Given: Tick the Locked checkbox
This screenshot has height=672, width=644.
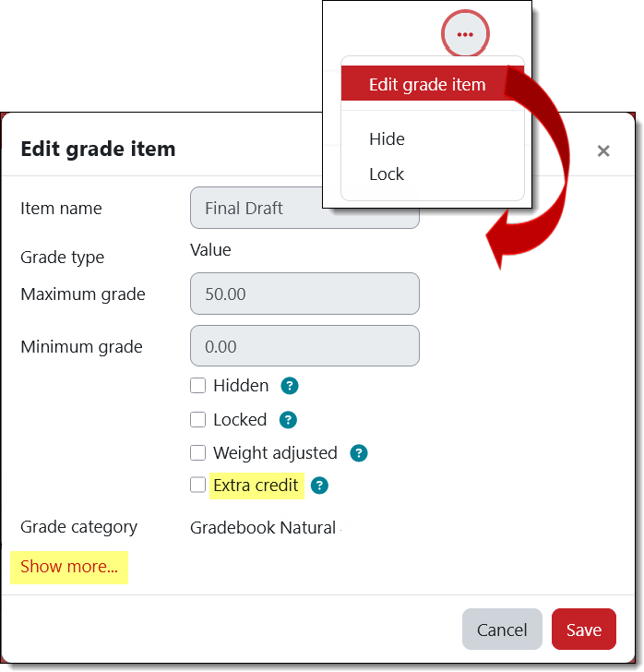Looking at the screenshot, I should tap(197, 420).
